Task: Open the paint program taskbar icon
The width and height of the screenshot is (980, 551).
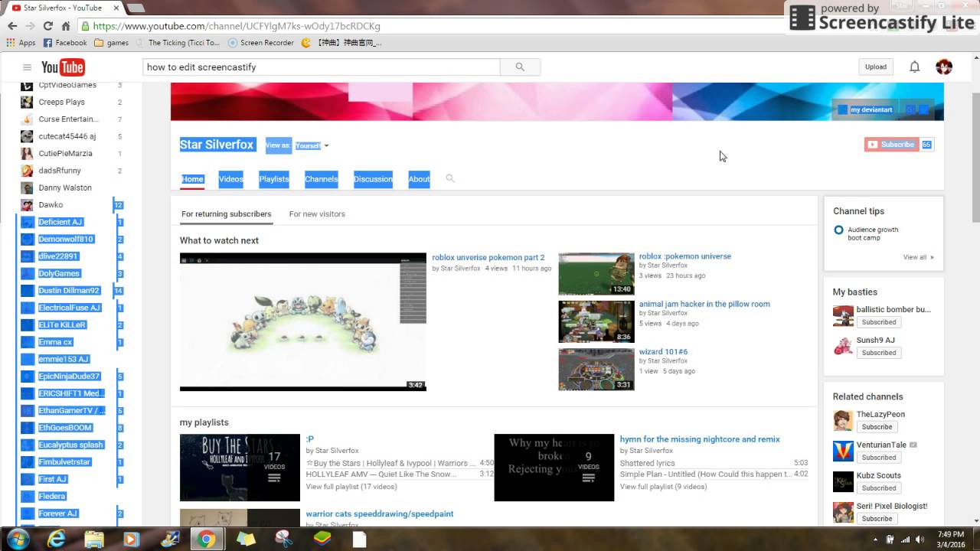Action: (169, 539)
